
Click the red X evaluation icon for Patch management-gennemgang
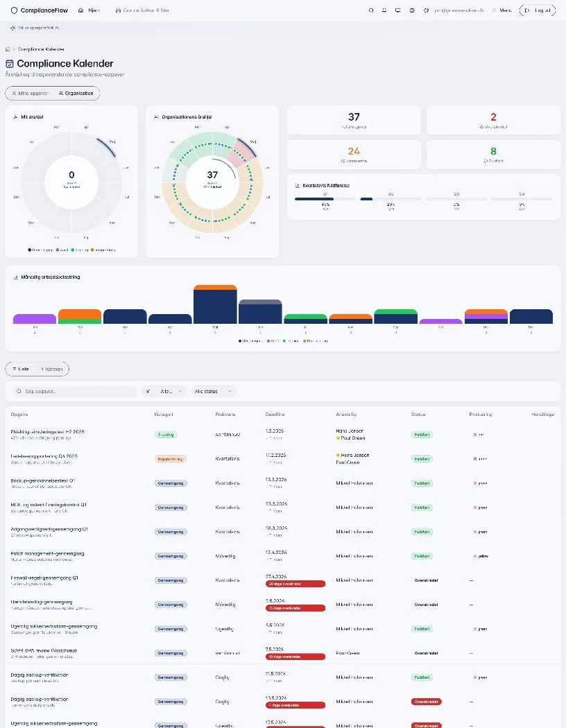point(475,556)
